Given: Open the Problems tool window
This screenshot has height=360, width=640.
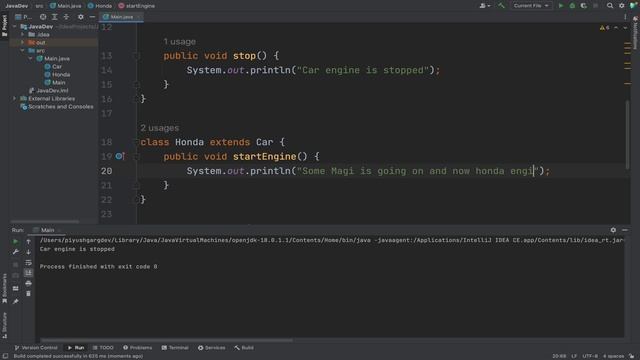Looking at the screenshot, I should click(x=138, y=348).
